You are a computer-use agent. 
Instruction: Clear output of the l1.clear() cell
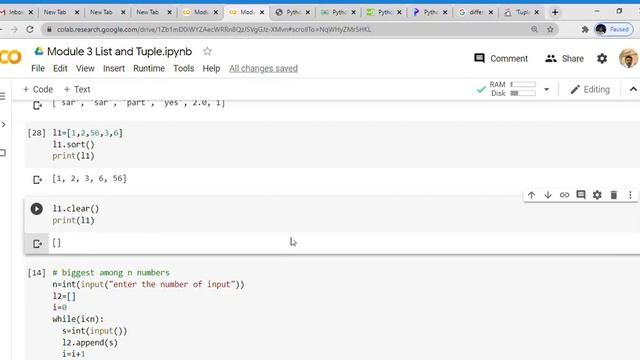(37, 244)
